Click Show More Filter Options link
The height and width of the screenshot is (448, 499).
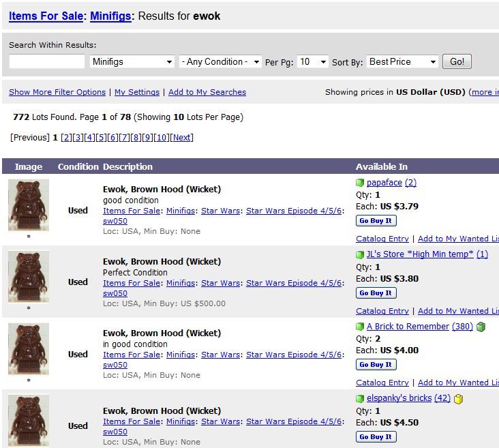(x=57, y=92)
